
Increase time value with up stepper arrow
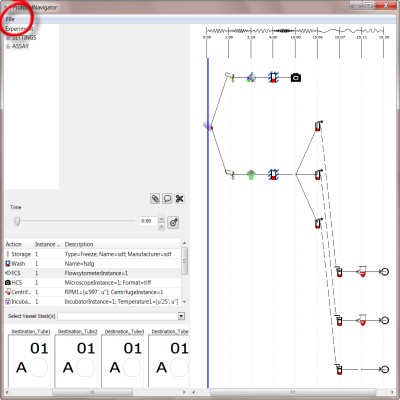click(x=161, y=218)
